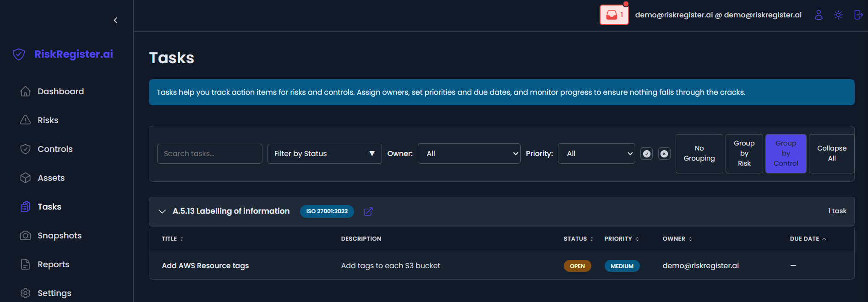Open the Filter by Status dropdown

click(324, 154)
